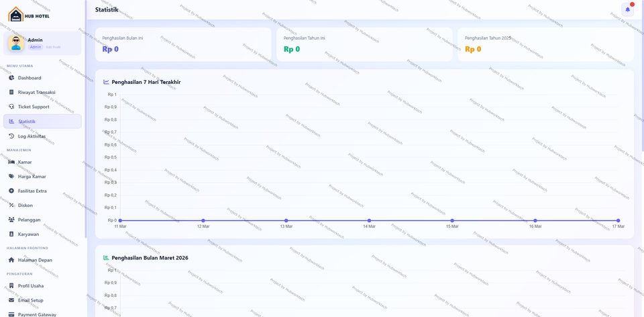Click the Kamar bed icon
The width and height of the screenshot is (644, 317).
11,162
